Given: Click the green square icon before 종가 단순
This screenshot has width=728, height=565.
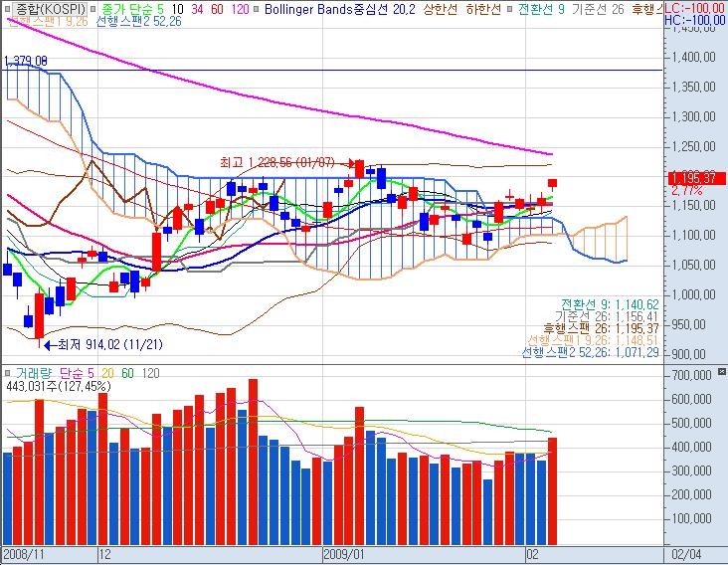Looking at the screenshot, I should point(94,8).
